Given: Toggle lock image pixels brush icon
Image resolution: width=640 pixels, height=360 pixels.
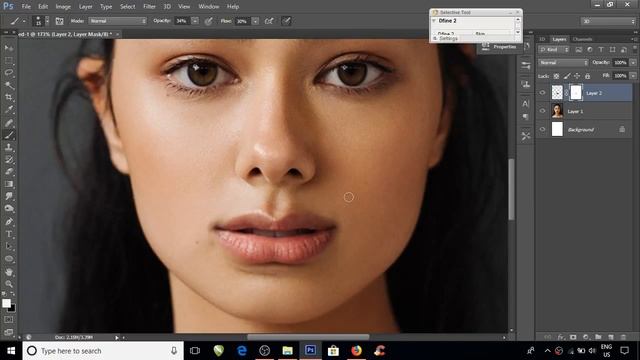Looking at the screenshot, I should 567,76.
